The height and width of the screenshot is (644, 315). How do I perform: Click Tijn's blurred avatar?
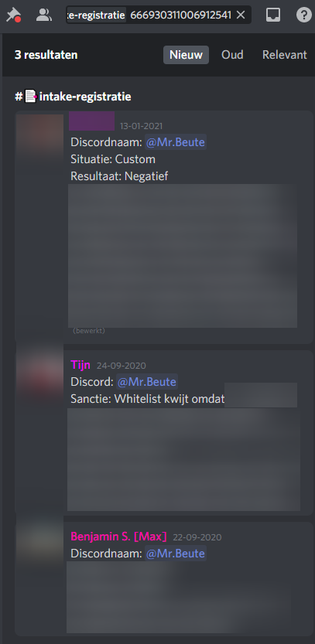click(x=39, y=376)
